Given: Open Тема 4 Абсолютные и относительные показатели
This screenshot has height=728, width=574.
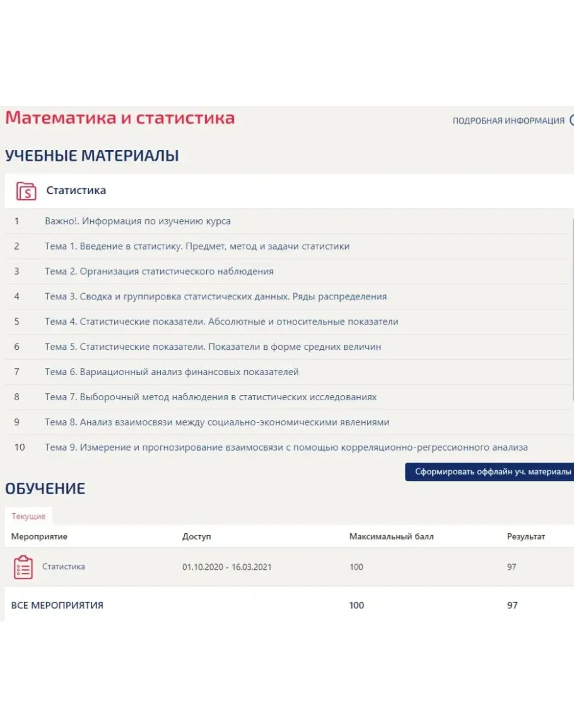Looking at the screenshot, I should [221, 321].
